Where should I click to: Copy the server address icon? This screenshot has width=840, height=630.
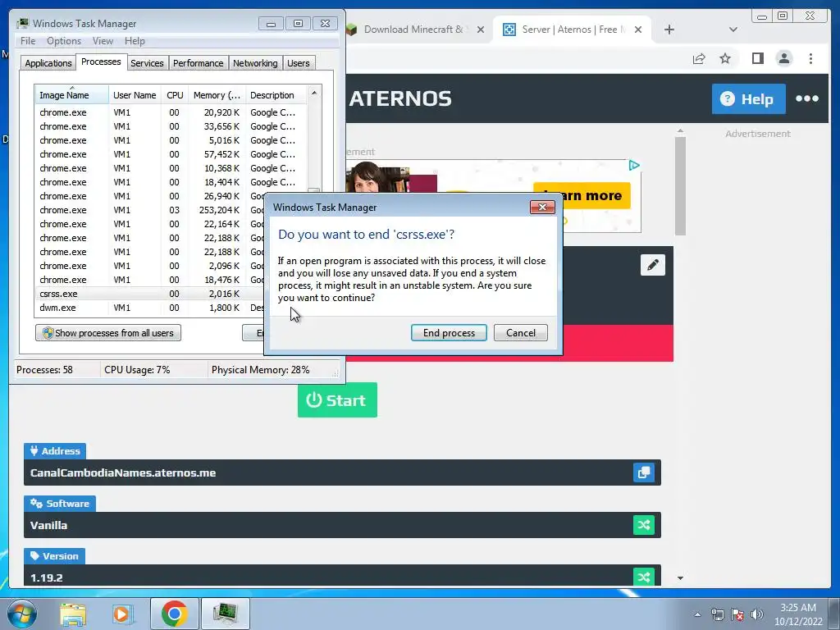point(644,472)
